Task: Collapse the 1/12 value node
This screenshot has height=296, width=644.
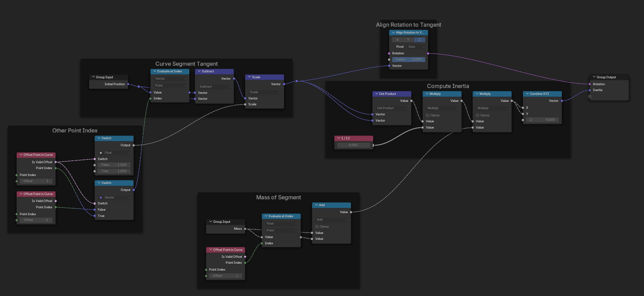Action: click(338, 138)
